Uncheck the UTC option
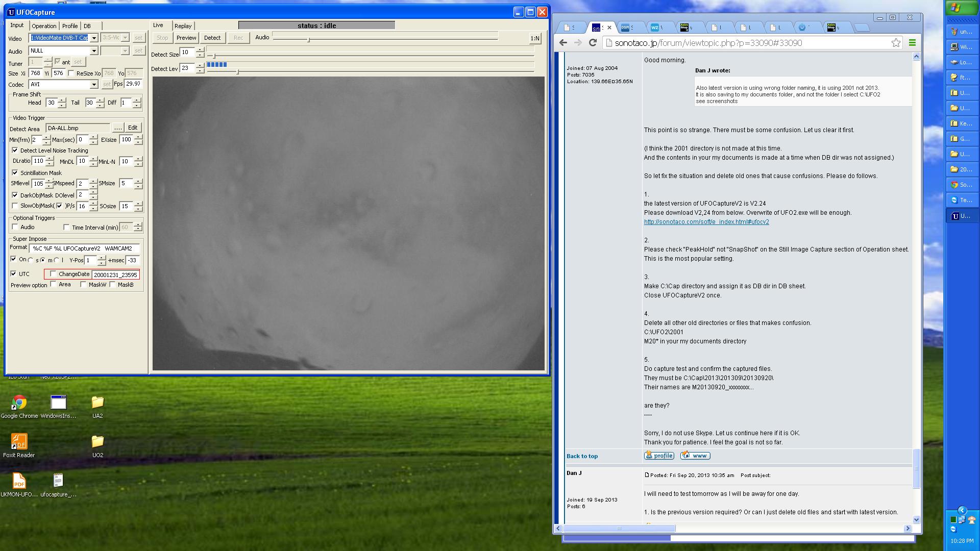The width and height of the screenshot is (980, 551). click(x=14, y=274)
